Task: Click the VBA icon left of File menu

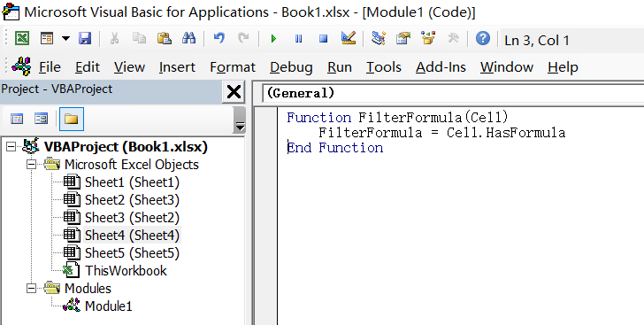Action: tap(21, 66)
